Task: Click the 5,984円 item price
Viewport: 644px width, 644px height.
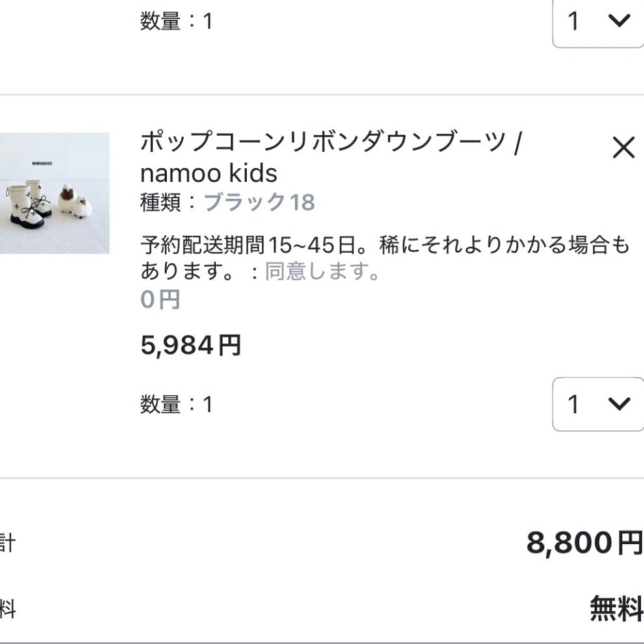Action: click(x=191, y=345)
